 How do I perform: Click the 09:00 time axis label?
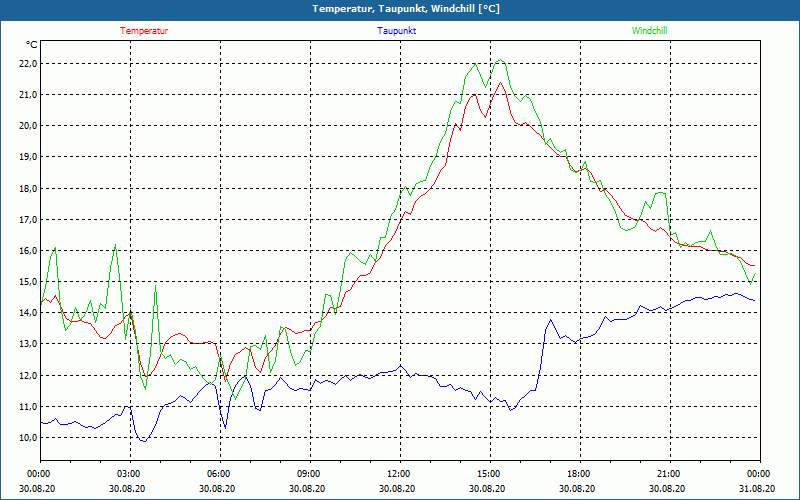pyautogui.click(x=308, y=474)
